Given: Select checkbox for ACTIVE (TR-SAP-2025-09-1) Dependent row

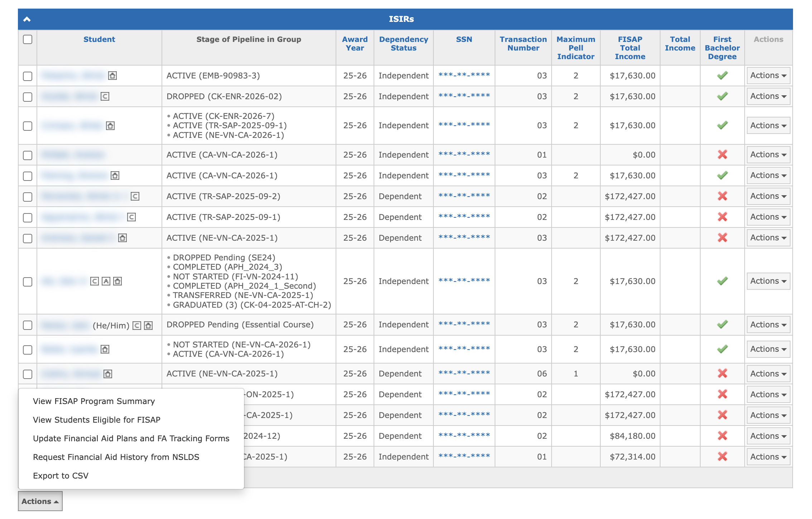Looking at the screenshot, I should pyautogui.click(x=28, y=217).
